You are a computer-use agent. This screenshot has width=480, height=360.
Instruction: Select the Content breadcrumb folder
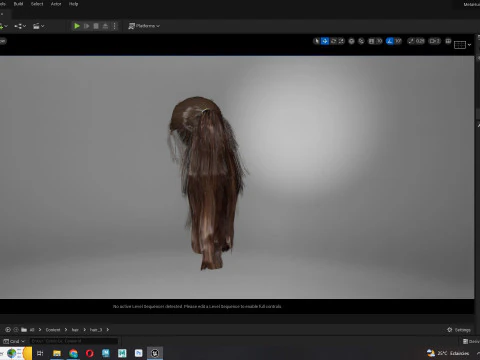(53, 330)
